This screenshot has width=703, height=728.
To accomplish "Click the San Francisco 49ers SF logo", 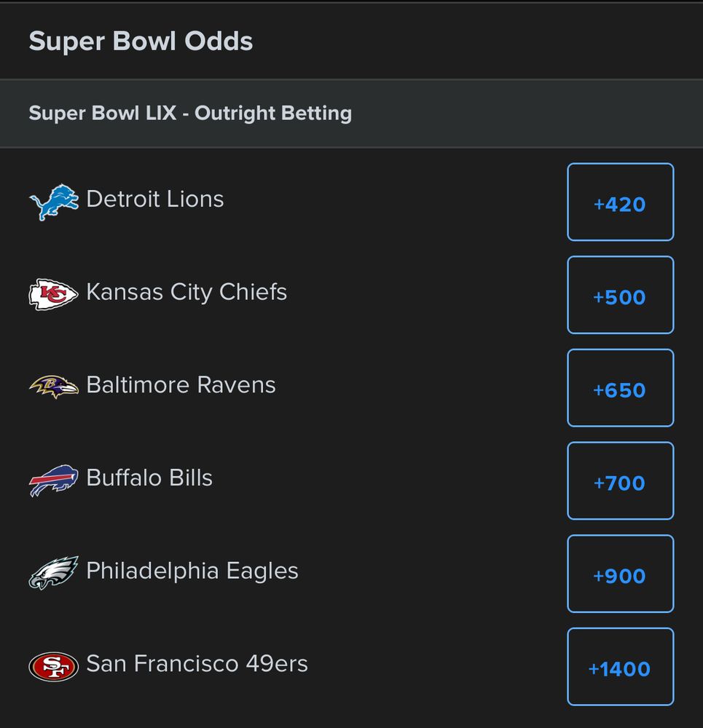I will [53, 667].
